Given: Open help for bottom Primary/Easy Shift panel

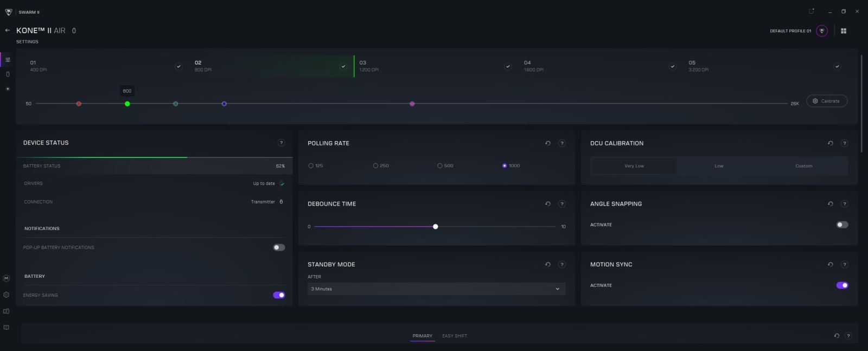Looking at the screenshot, I should (848, 336).
